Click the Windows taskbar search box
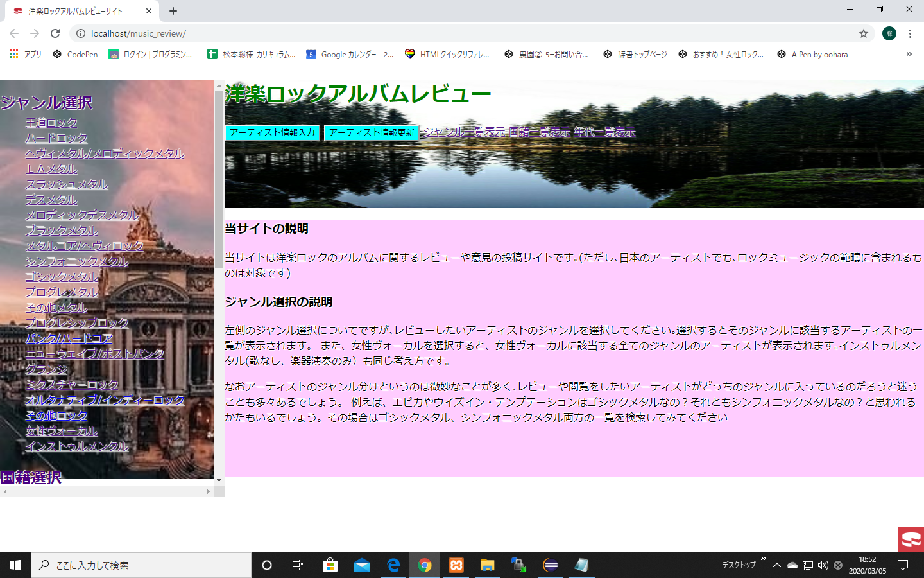This screenshot has width=924, height=578. tap(141, 565)
